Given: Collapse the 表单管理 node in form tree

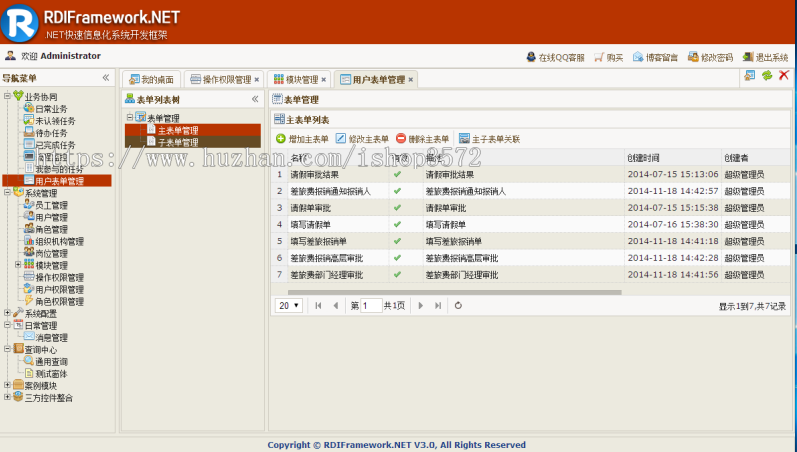Looking at the screenshot, I should (x=130, y=117).
